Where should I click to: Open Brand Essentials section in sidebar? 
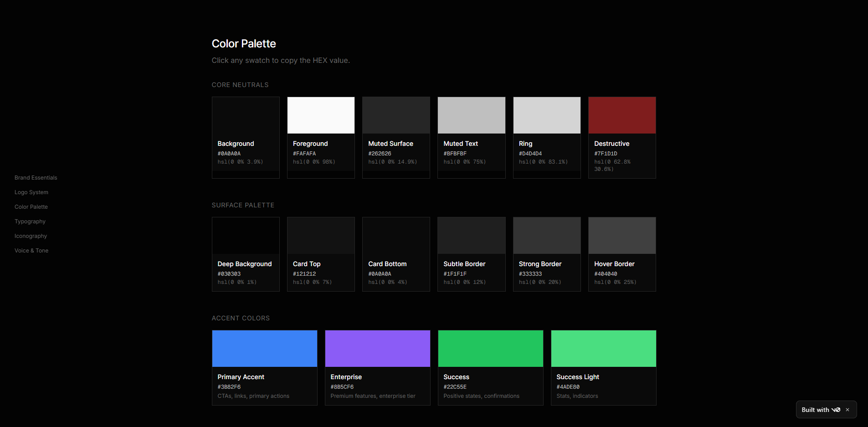[x=36, y=178]
